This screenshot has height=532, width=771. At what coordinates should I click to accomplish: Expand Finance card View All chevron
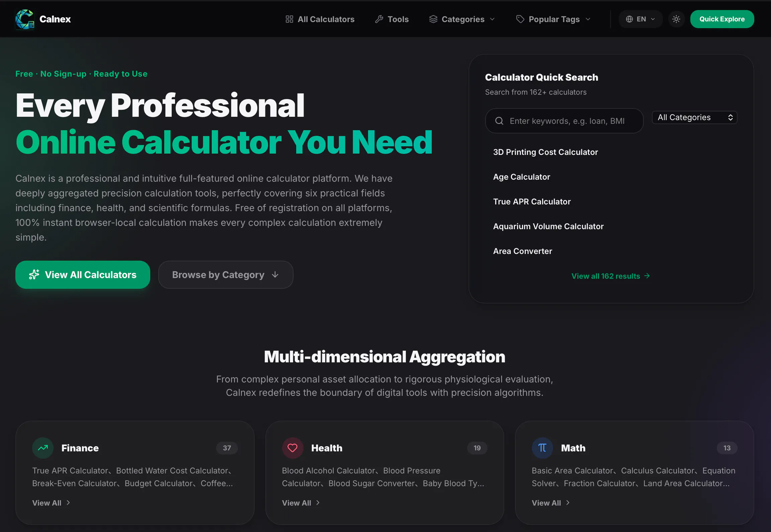(x=68, y=503)
